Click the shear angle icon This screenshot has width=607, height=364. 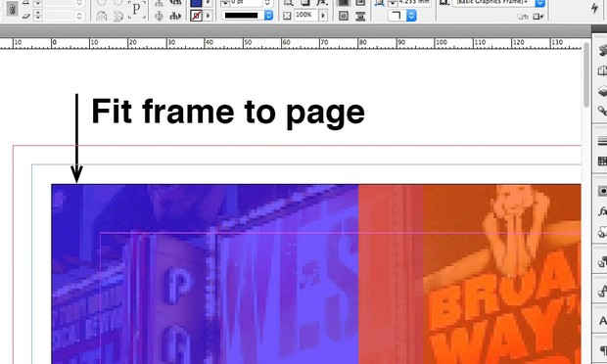pyautogui.click(x=25, y=17)
